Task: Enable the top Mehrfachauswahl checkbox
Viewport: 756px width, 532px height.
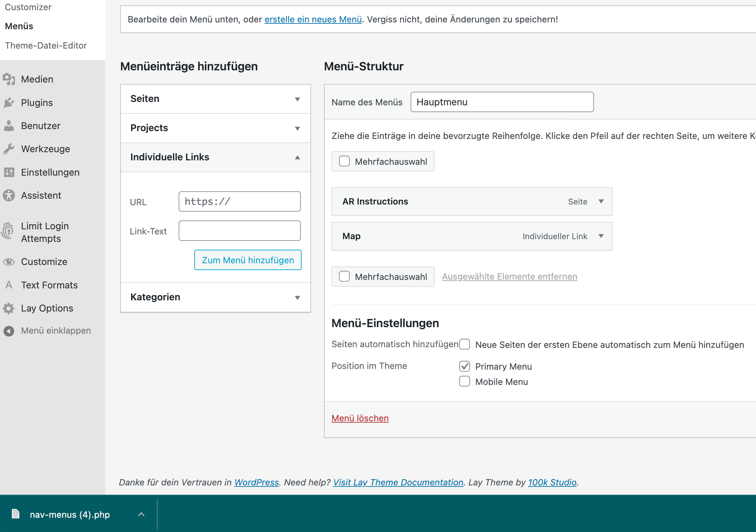Action: [x=344, y=161]
